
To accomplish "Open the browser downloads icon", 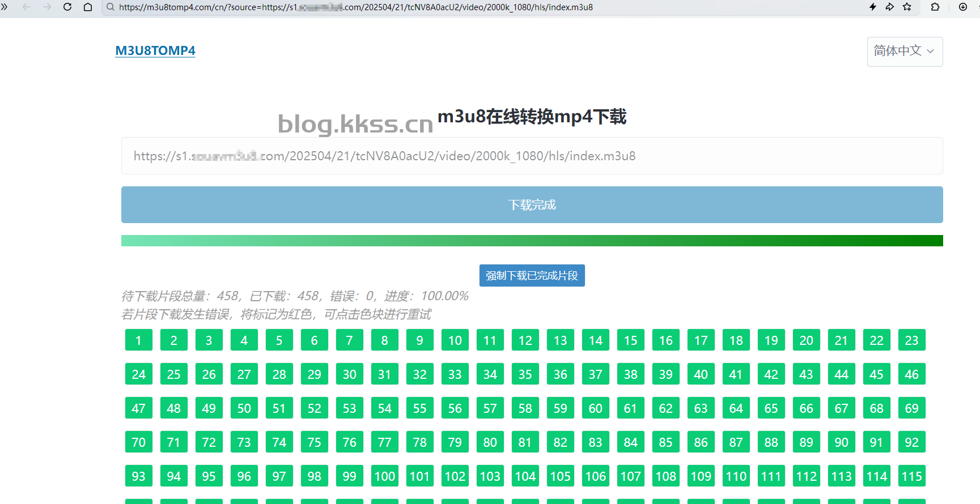I will pyautogui.click(x=963, y=7).
